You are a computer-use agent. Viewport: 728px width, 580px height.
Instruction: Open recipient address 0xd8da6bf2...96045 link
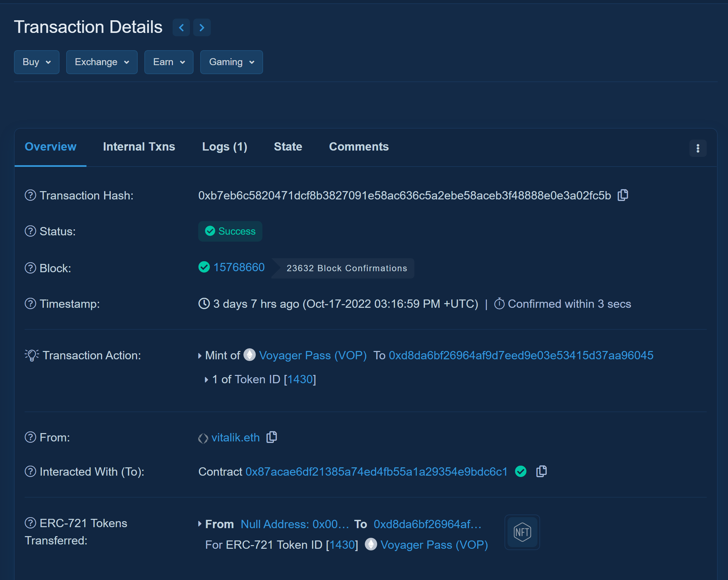521,355
